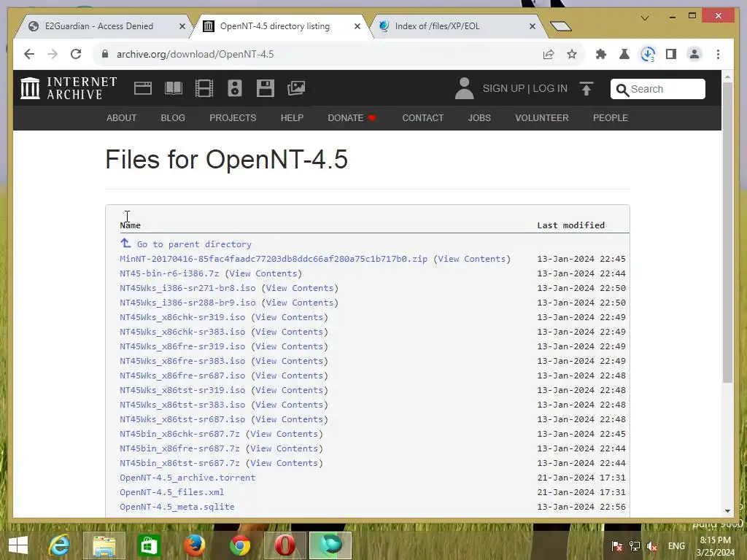The height and width of the screenshot is (560, 747).
Task: Open the Windows Start button
Action: pyautogui.click(x=18, y=545)
